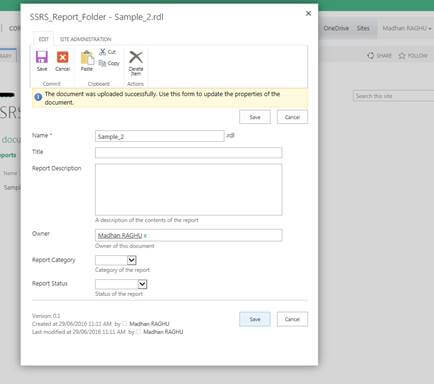Click in the Owner people picker field
This screenshot has height=384, width=434.
[x=188, y=235]
